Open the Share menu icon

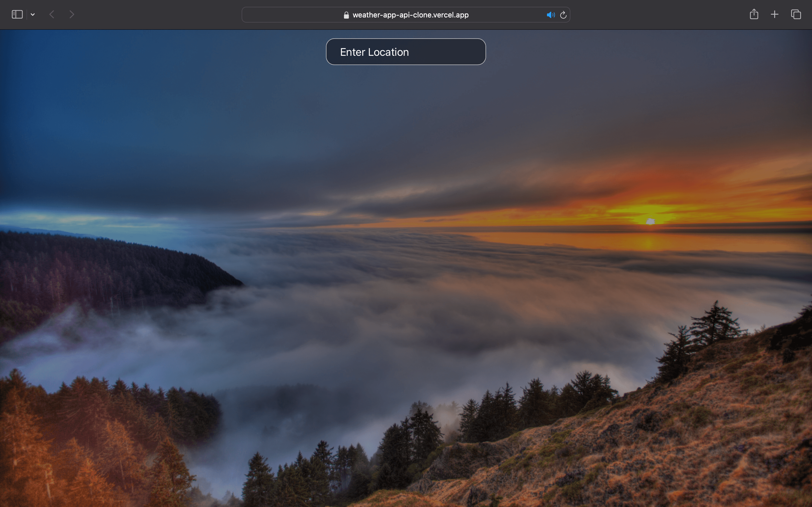[754, 14]
